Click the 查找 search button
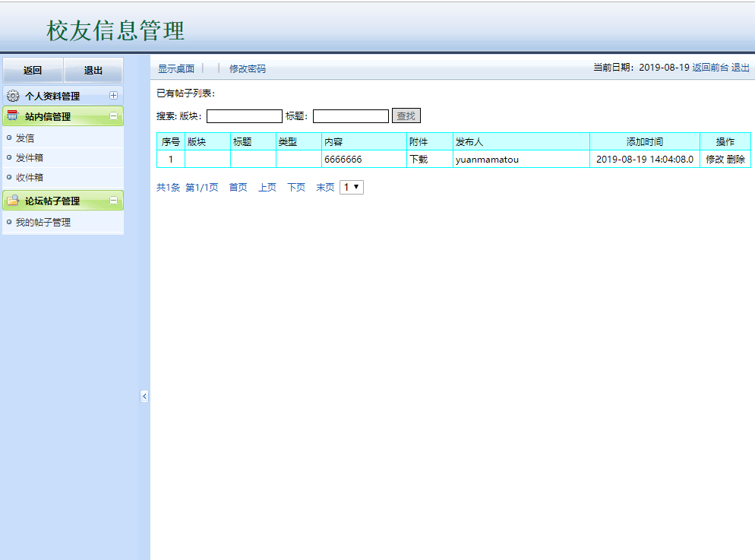This screenshot has height=560, width=755. (406, 115)
